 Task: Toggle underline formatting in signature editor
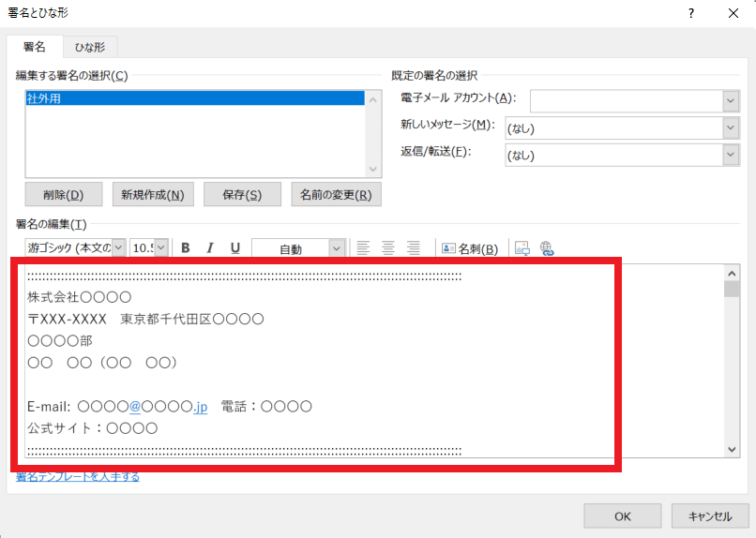234,248
